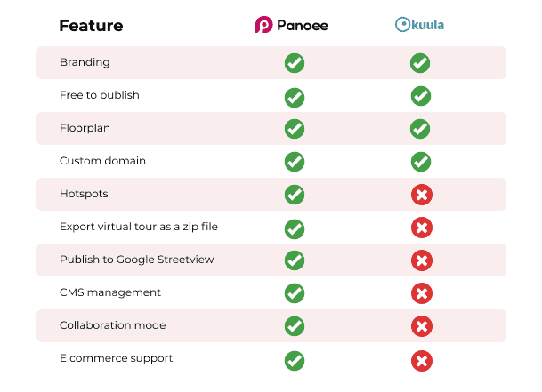Click Kuula's red X for CMS management
Image resolution: width=542 pixels, height=392 pixels.
[x=421, y=293]
